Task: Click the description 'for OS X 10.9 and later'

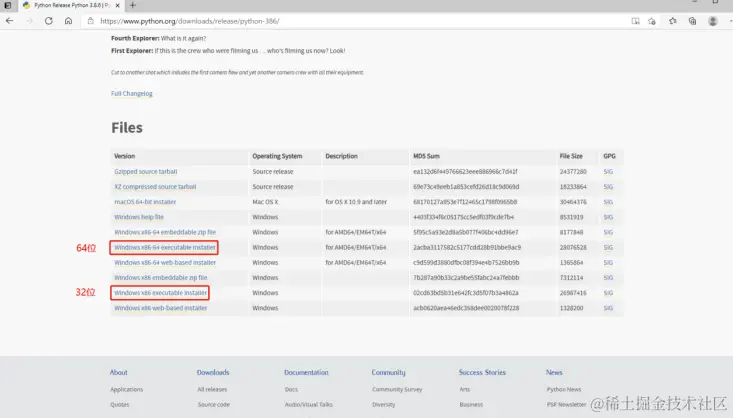Action: [356, 202]
